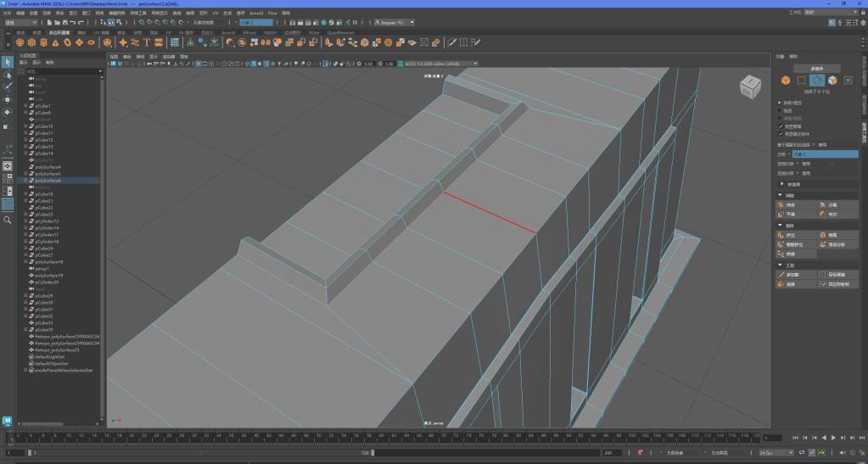Switch to the QuadRemesh shelf tab

pos(341,32)
